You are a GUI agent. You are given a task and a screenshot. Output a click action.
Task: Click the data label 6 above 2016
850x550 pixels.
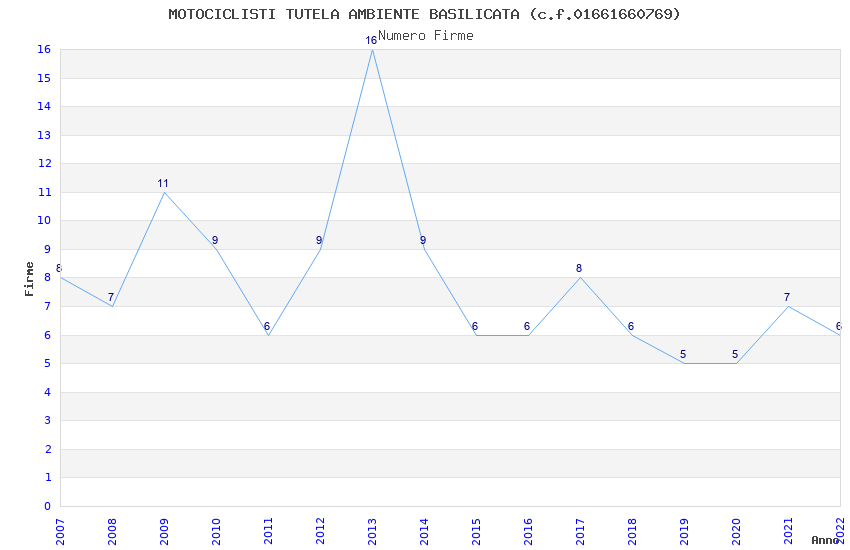527,326
